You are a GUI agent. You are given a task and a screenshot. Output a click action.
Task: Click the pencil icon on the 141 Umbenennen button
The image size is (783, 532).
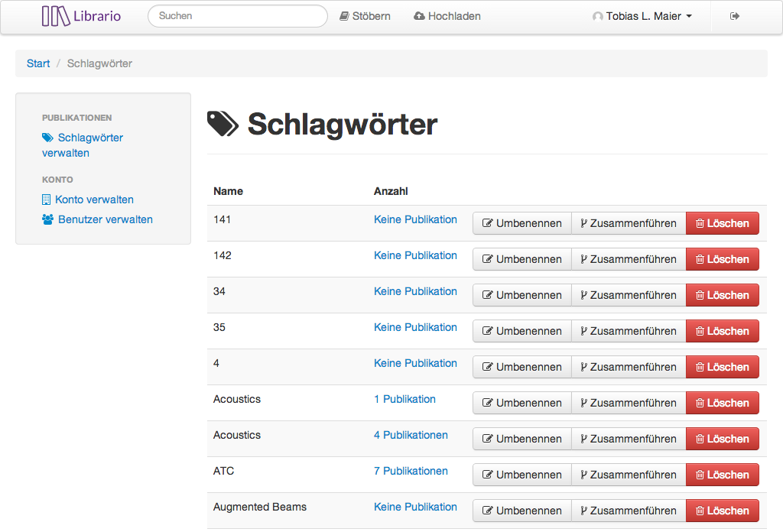(487, 223)
